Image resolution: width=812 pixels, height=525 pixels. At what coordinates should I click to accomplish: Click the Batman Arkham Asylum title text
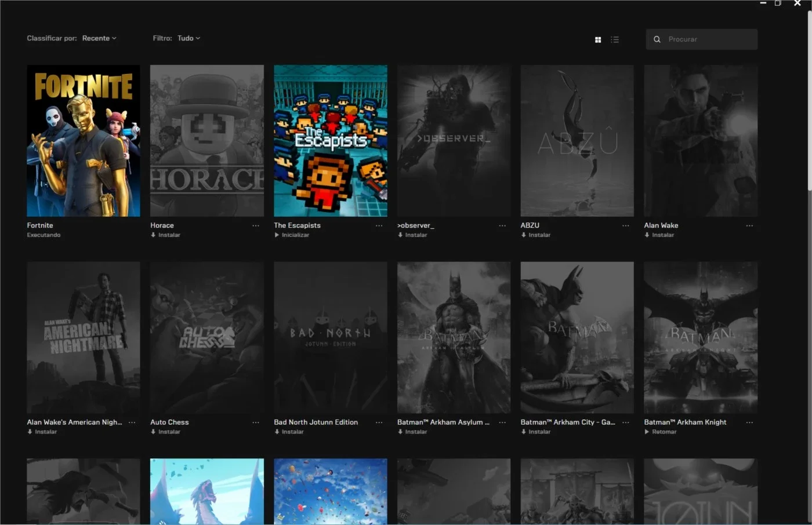(x=444, y=422)
